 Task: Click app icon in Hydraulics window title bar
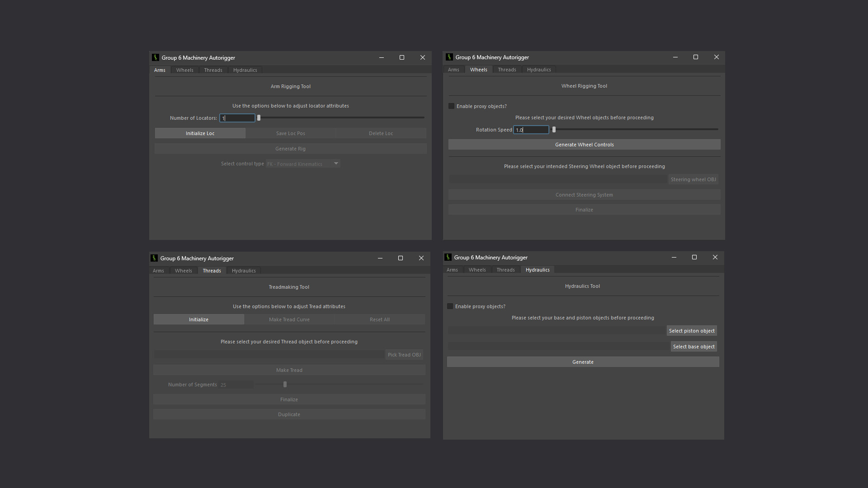click(448, 257)
